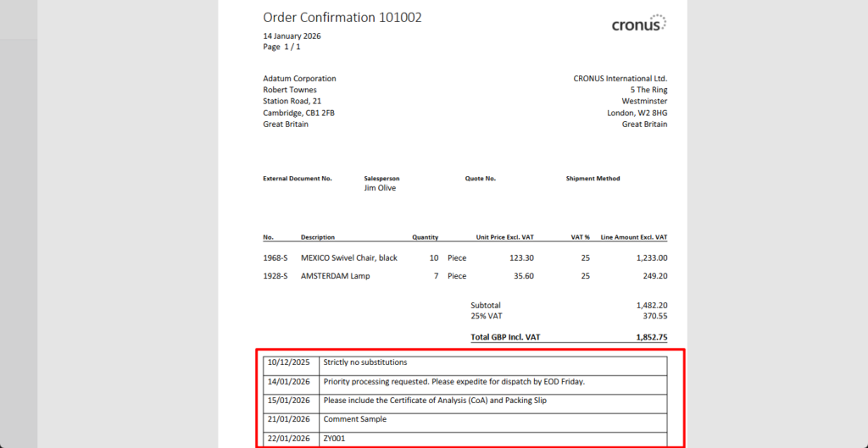Click the Order Confirmation 101002 title

click(342, 17)
